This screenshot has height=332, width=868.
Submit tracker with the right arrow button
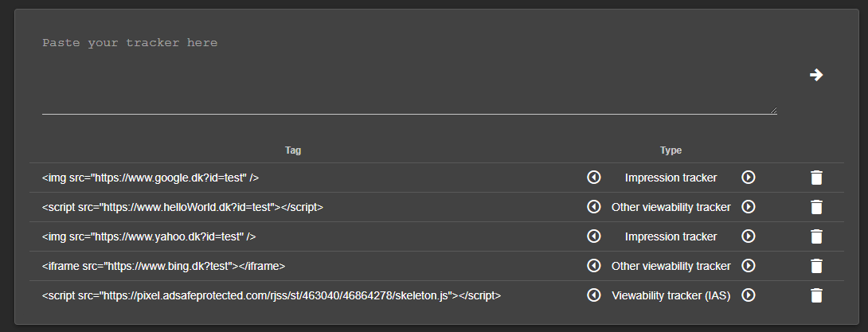click(x=816, y=76)
